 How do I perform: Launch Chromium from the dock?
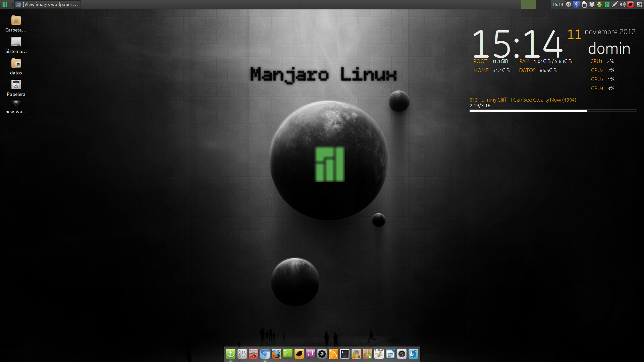(265, 354)
